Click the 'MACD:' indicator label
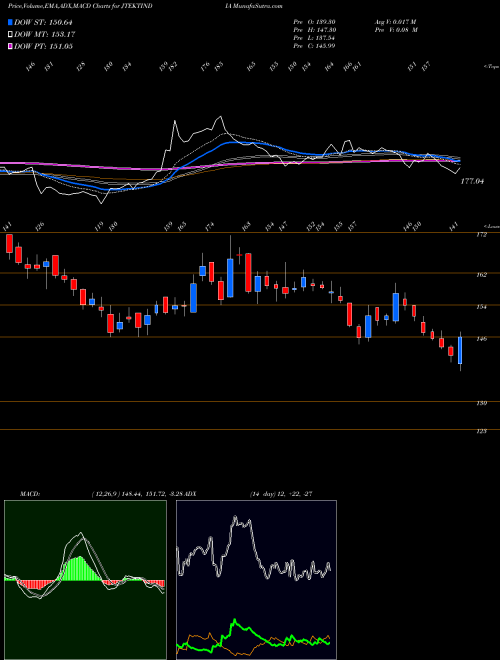This screenshot has width=500, height=660. [29, 494]
